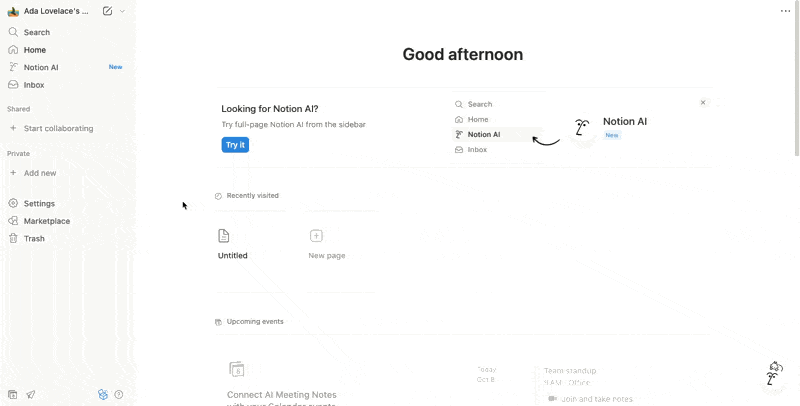Screen dimensions: 800x406
Task: Click the Untitled page document icon
Action: (x=224, y=236)
